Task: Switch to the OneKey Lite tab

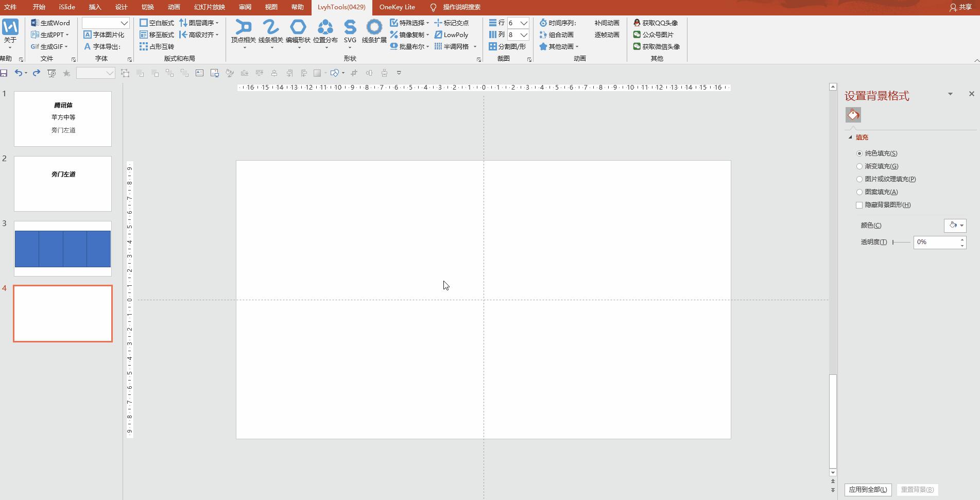Action: point(397,7)
